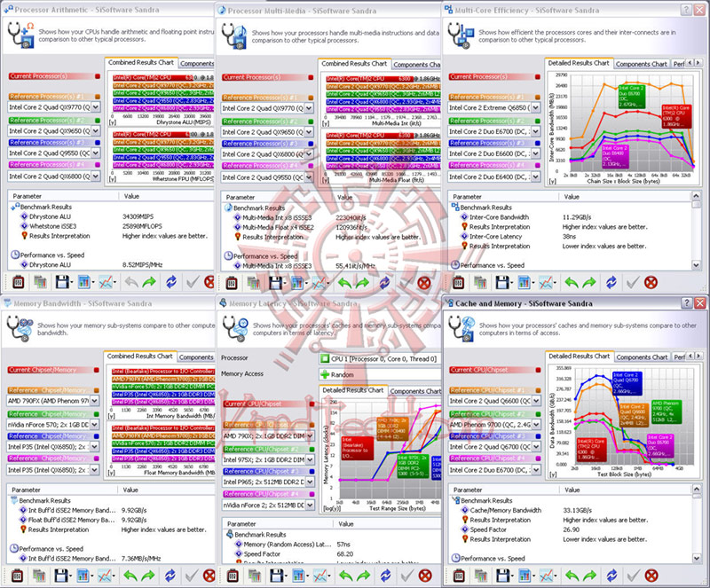
Task: Click copy icon in Processor Arithmetic toolbar
Action: point(40,282)
